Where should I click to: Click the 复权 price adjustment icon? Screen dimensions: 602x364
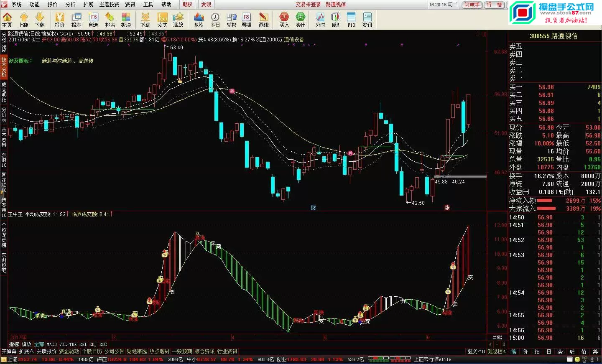coord(231,20)
